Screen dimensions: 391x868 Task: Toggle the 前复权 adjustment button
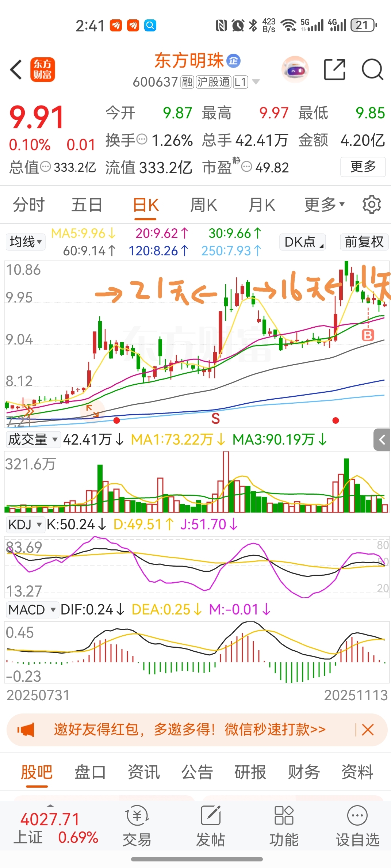pyautogui.click(x=364, y=242)
